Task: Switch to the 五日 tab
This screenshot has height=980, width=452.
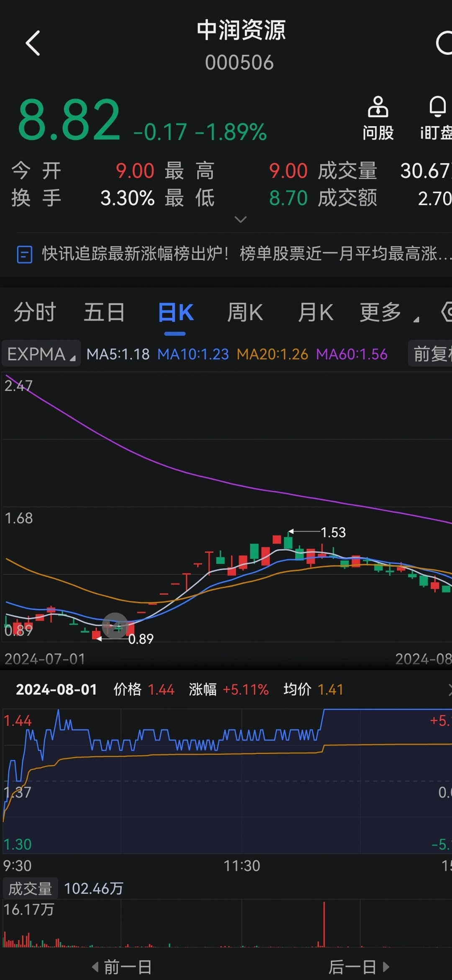Action: tap(104, 312)
